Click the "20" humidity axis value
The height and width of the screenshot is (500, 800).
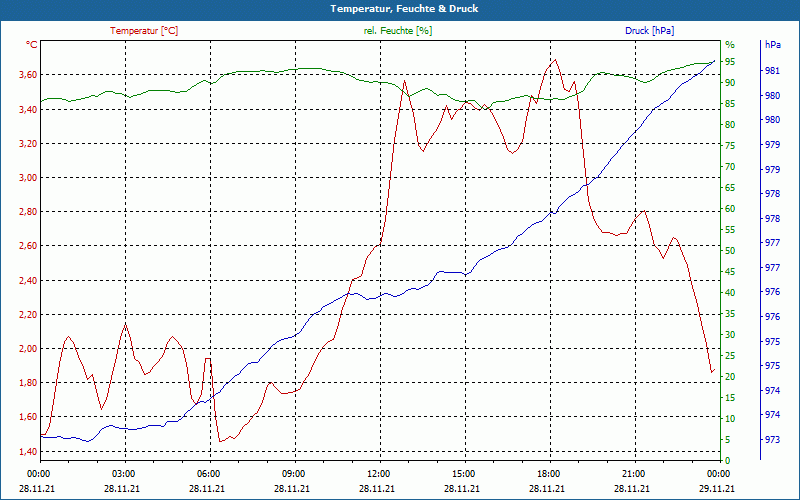pyautogui.click(x=730, y=377)
